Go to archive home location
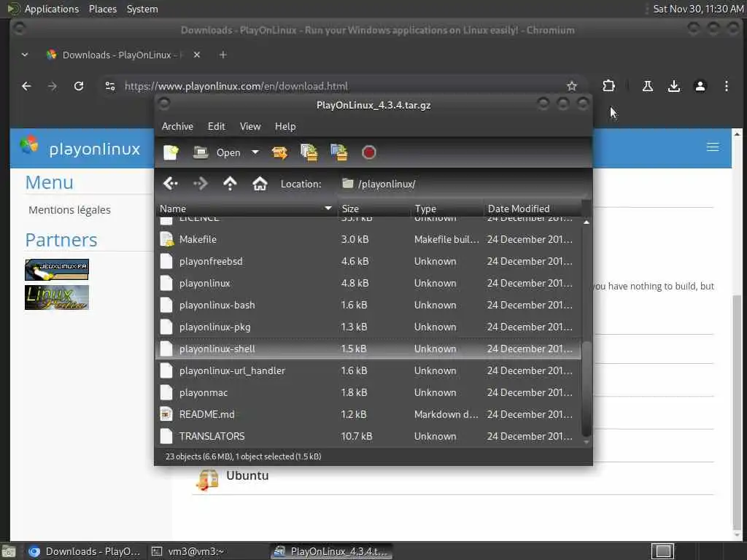 point(260,183)
